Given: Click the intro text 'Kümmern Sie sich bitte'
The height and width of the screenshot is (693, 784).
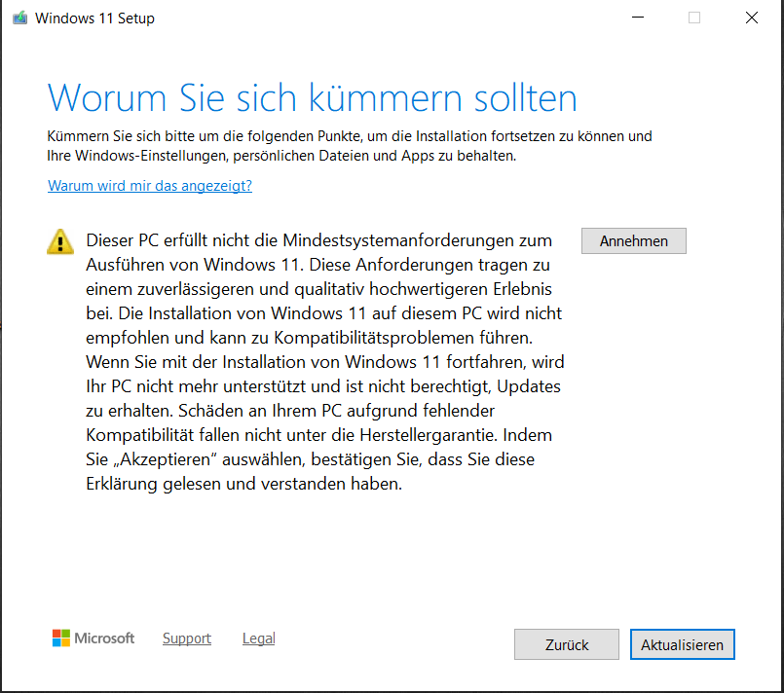Looking at the screenshot, I should point(350,146).
